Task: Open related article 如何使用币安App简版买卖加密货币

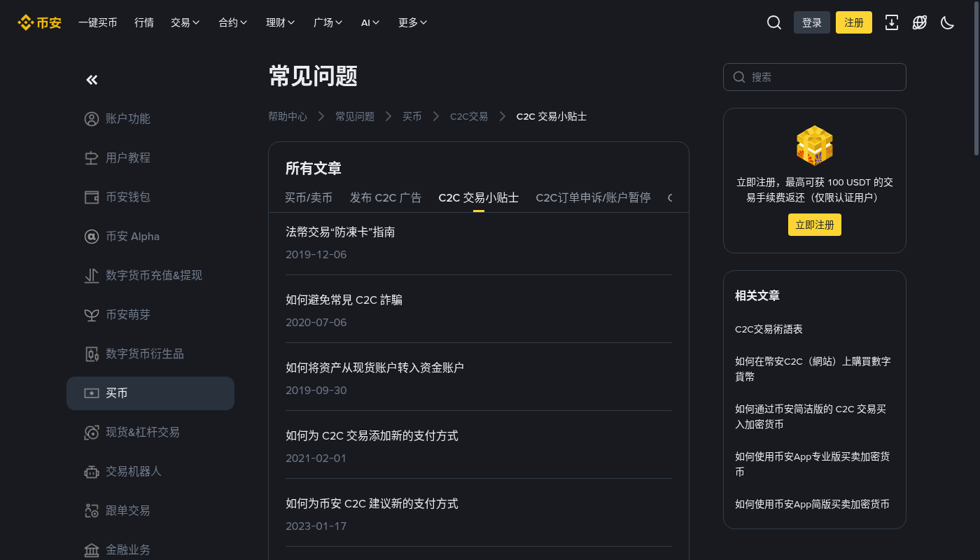Action: (812, 504)
